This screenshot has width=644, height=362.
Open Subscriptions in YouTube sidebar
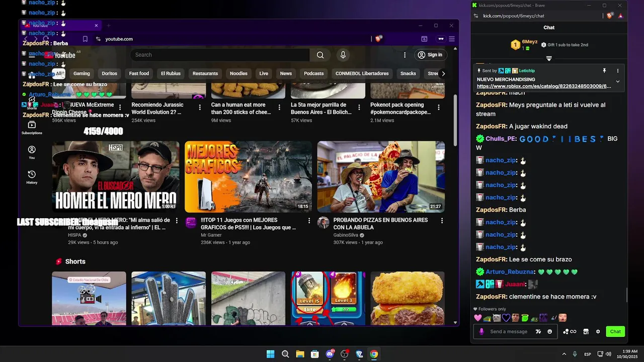[x=32, y=128]
